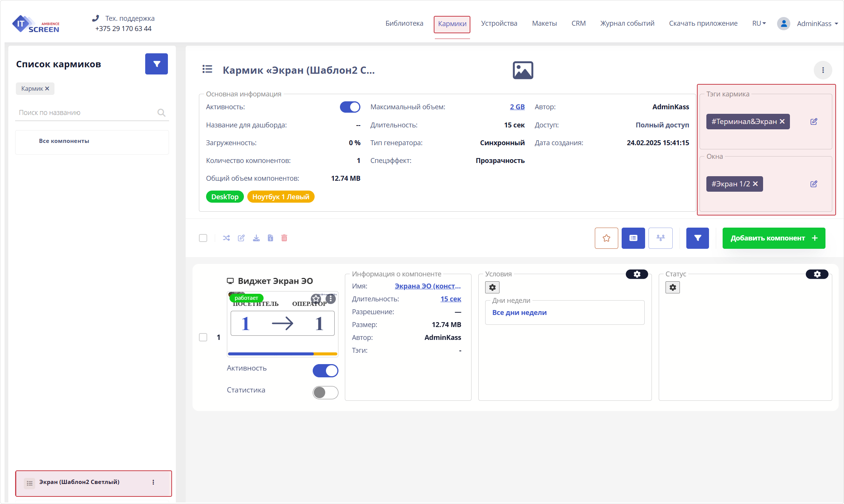The width and height of the screenshot is (844, 504).
Task: Edit the karmik tags pencil icon
Action: [x=814, y=122]
